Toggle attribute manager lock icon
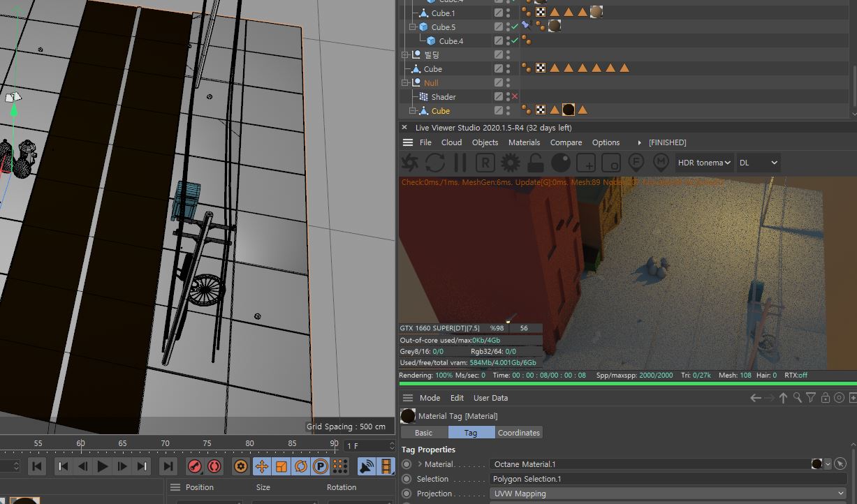 click(825, 398)
